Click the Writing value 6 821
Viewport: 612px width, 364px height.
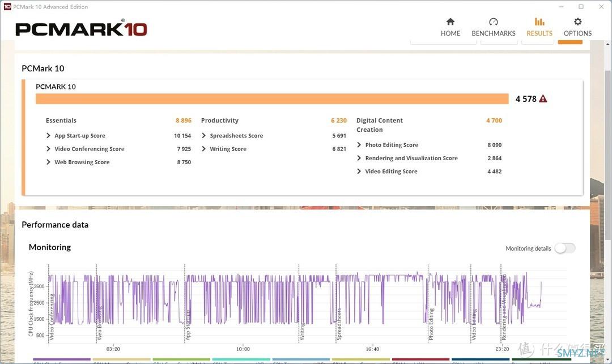[x=339, y=149]
